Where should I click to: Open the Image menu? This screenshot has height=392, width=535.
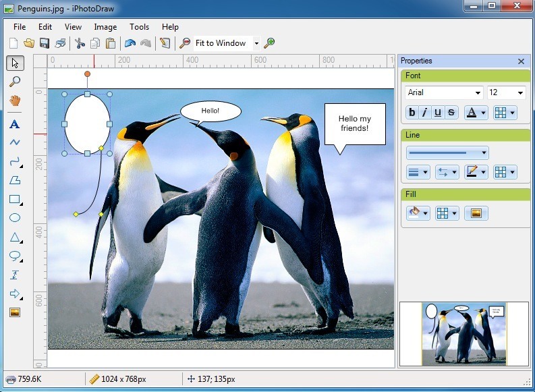click(x=105, y=27)
